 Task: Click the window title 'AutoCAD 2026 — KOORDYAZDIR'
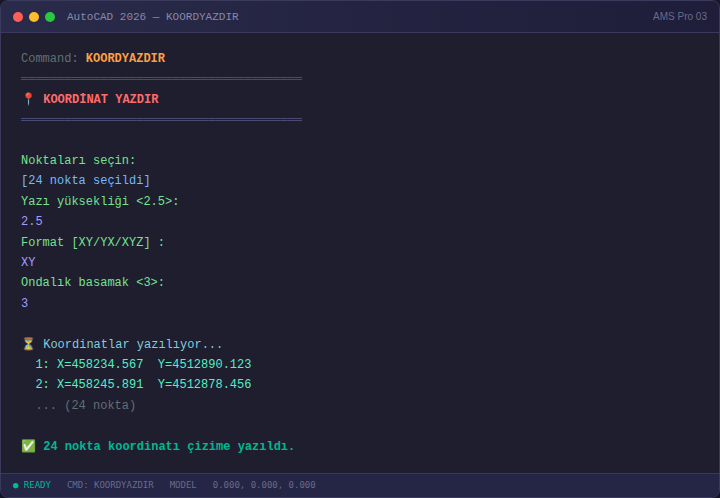pyautogui.click(x=152, y=17)
